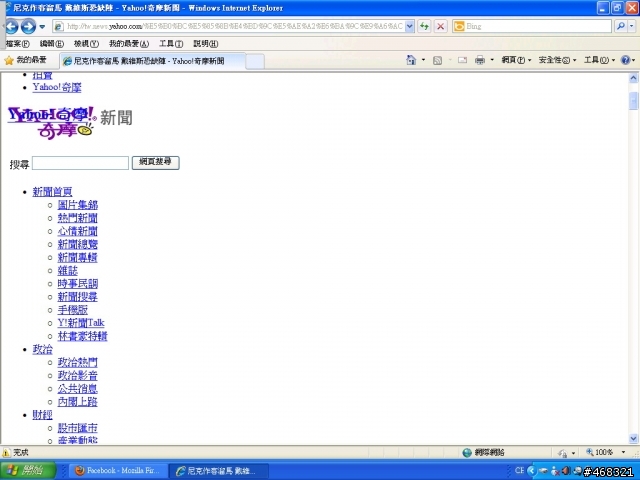Go back with the browser Back arrow
This screenshot has width=640, height=480.
click(x=11, y=27)
